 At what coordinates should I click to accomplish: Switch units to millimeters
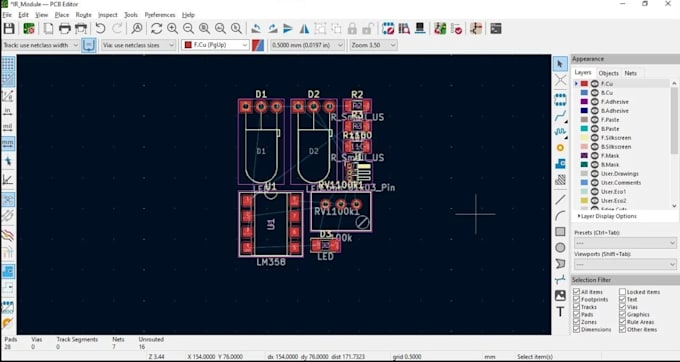8,143
